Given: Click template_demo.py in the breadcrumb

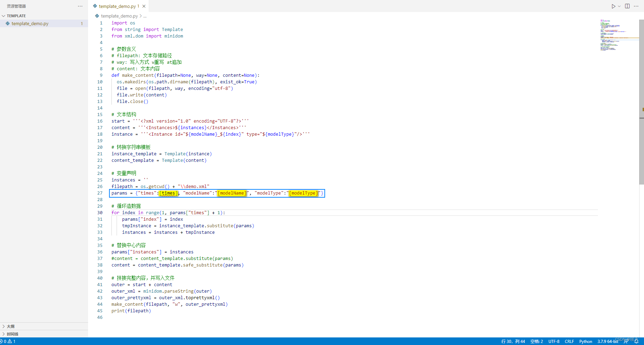Looking at the screenshot, I should tap(119, 16).
